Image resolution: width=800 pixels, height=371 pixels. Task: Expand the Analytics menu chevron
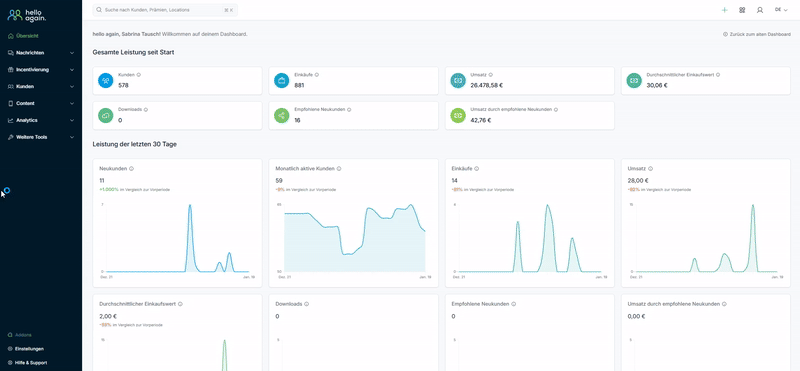click(x=72, y=120)
